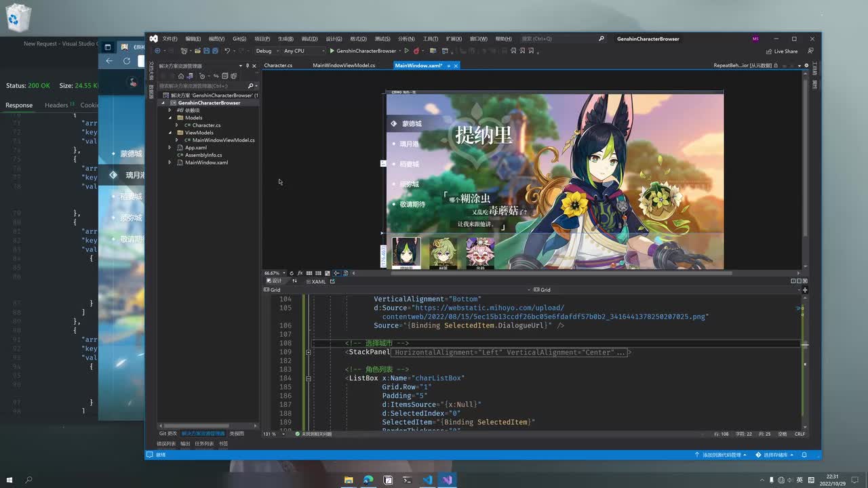868x488 pixels.
Task: Collapse the Models folder in Solution Explorer
Action: pyautogui.click(x=170, y=118)
